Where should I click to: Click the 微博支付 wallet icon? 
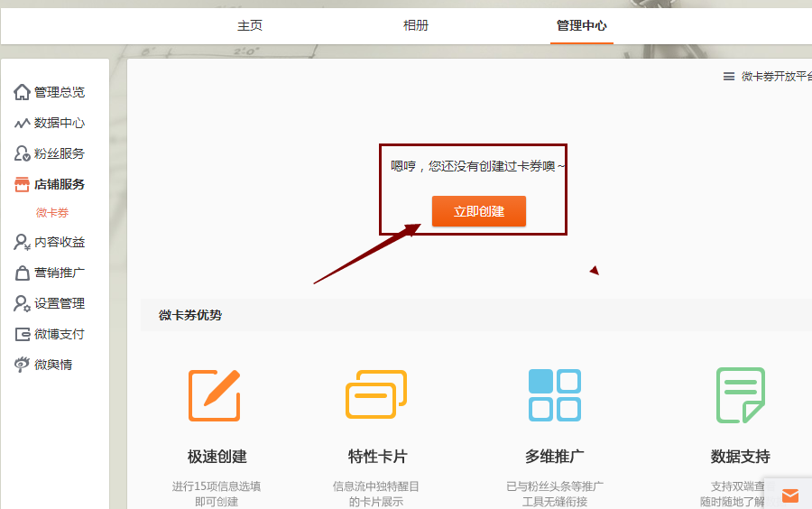click(x=23, y=334)
